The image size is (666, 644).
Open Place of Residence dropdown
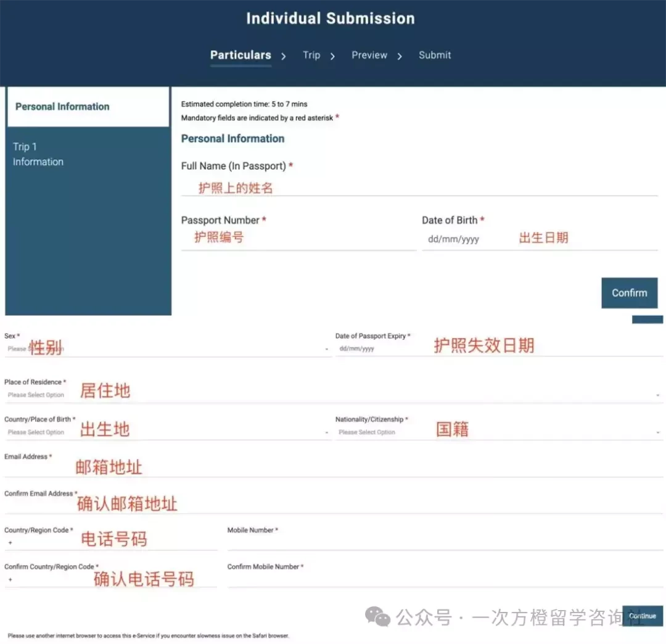coord(334,395)
